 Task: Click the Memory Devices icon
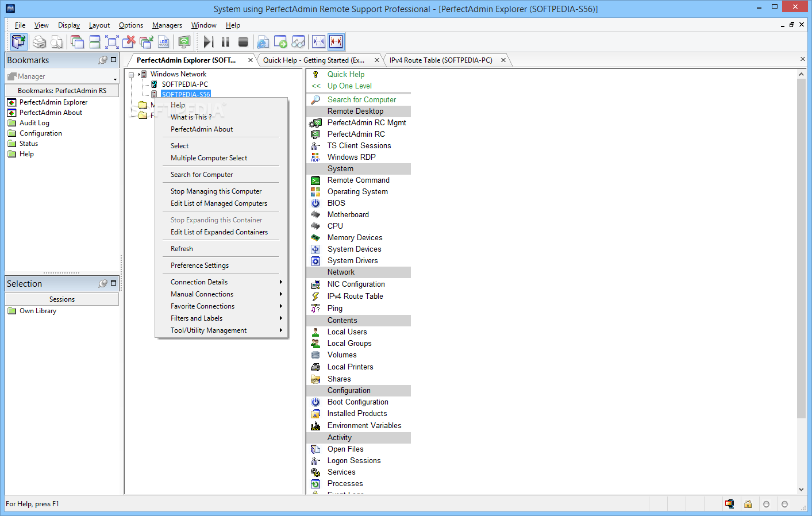pyautogui.click(x=315, y=238)
